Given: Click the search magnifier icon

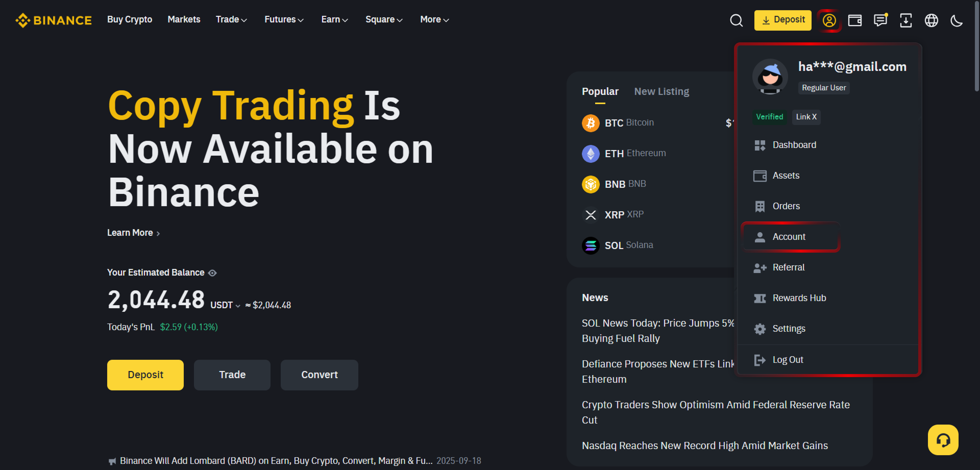Looking at the screenshot, I should pos(736,20).
